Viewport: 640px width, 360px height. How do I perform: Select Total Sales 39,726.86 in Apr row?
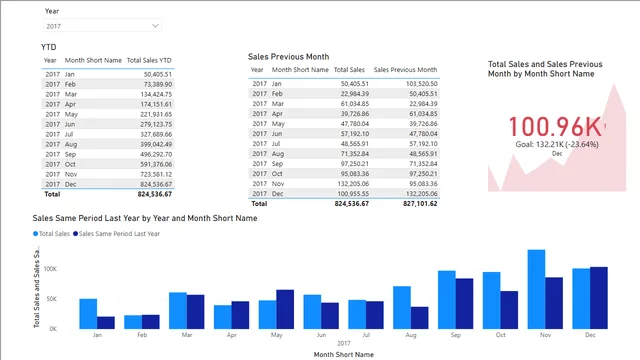coord(355,113)
